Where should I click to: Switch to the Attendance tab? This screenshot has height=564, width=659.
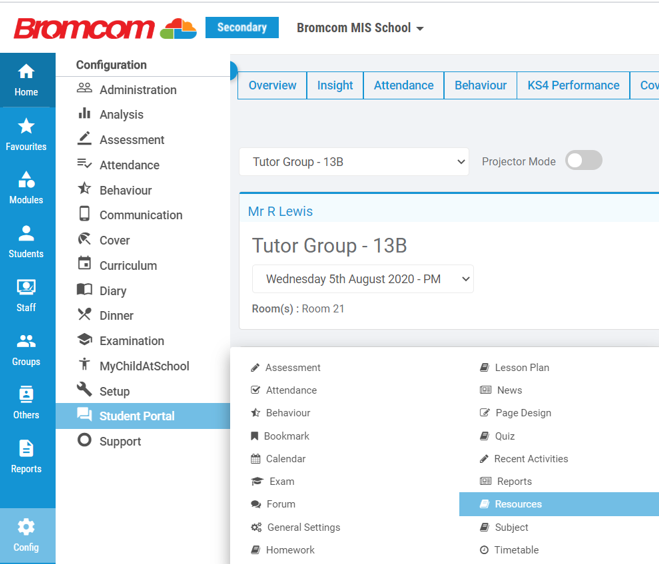(403, 85)
